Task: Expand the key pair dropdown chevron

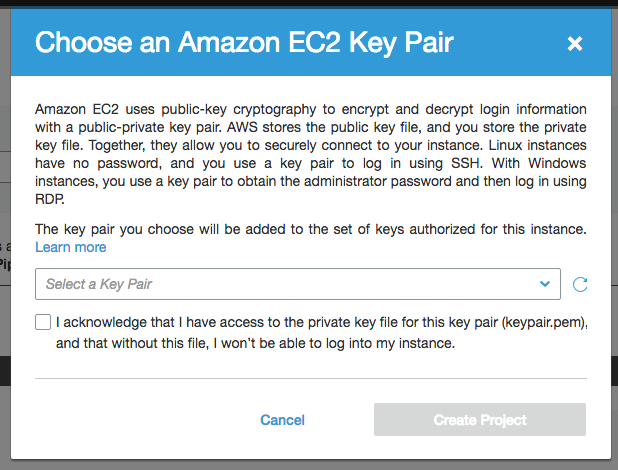Action: tap(545, 284)
